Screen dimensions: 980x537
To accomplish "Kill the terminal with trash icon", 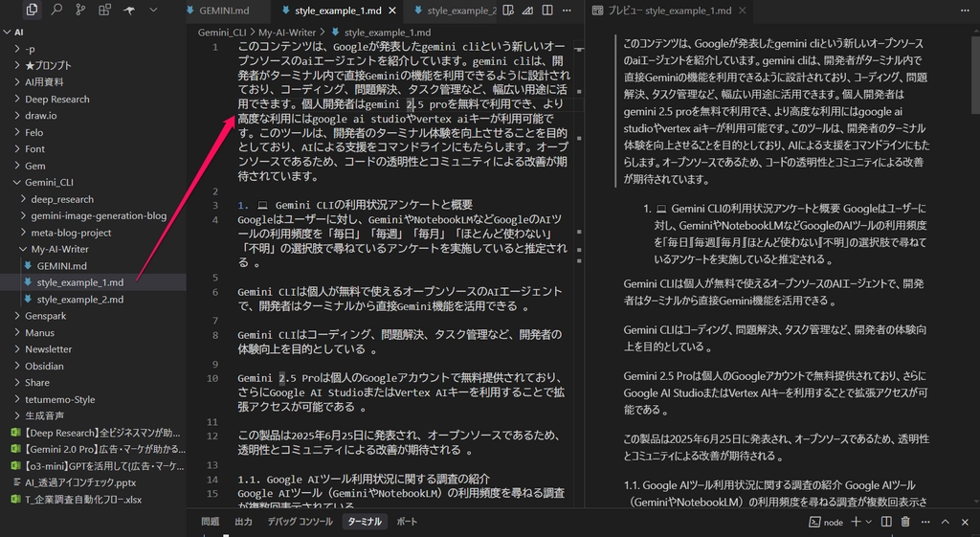I will point(905,522).
